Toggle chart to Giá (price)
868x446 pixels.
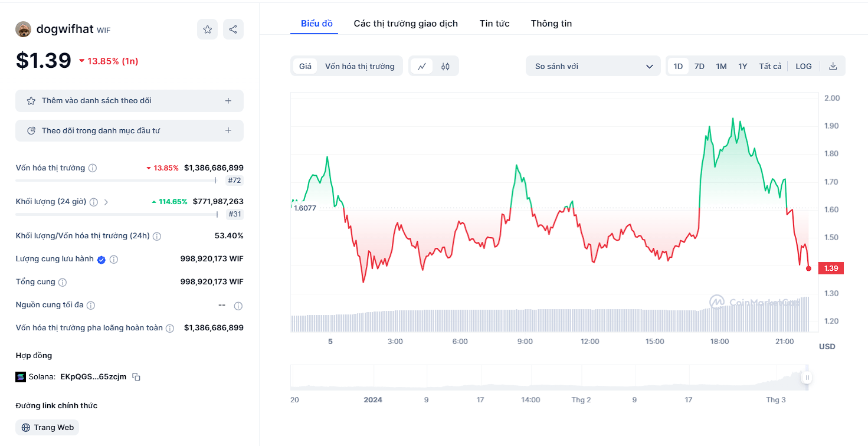305,66
